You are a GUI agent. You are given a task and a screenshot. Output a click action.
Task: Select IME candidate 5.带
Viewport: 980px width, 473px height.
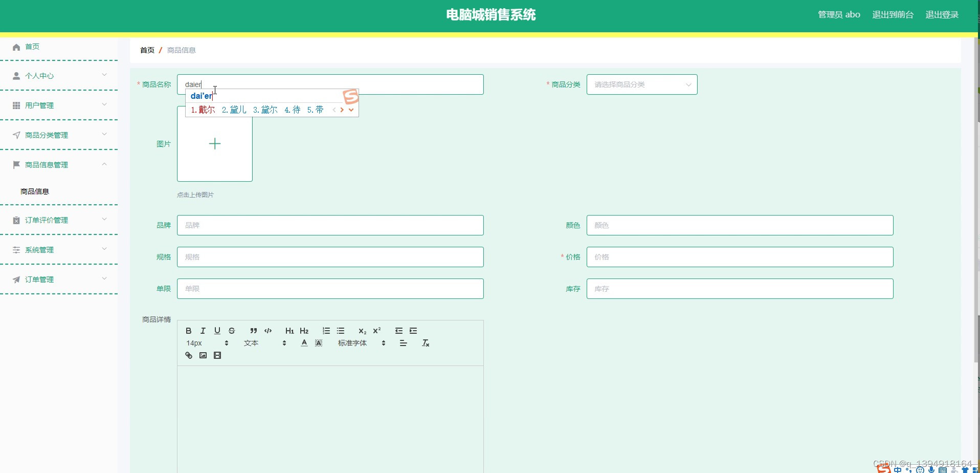coord(315,110)
